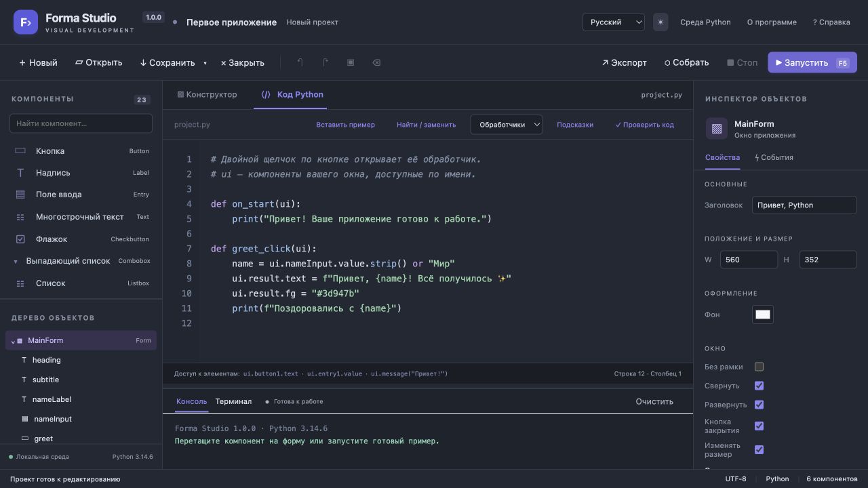Click the height H field showing 352
868x488 pixels.
[828, 260]
